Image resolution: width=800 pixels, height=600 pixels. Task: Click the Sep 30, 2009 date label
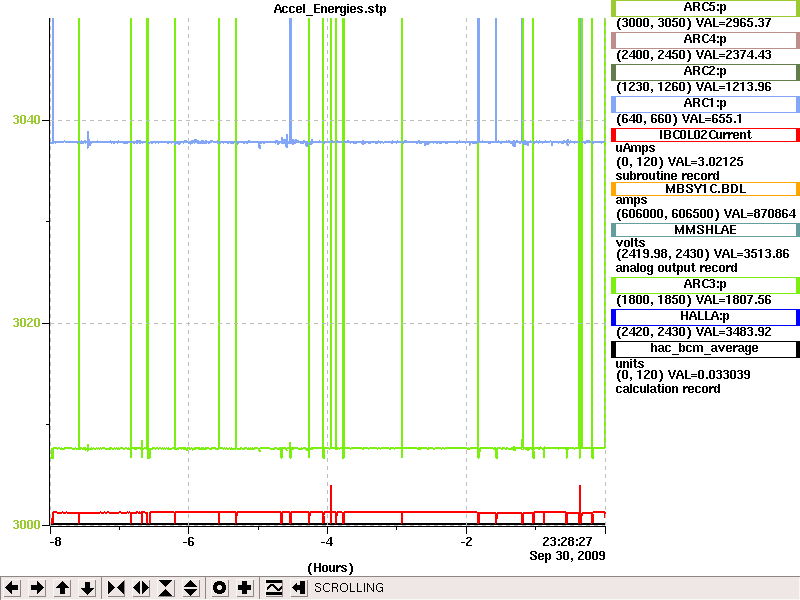tap(567, 556)
